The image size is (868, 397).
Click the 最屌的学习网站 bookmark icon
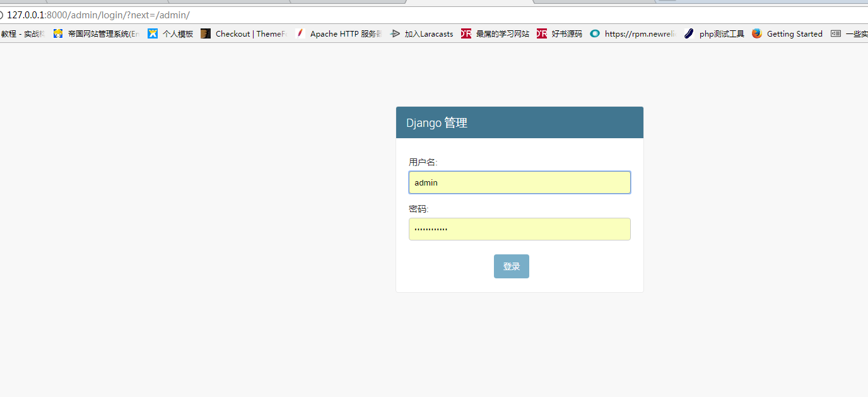pyautogui.click(x=466, y=34)
